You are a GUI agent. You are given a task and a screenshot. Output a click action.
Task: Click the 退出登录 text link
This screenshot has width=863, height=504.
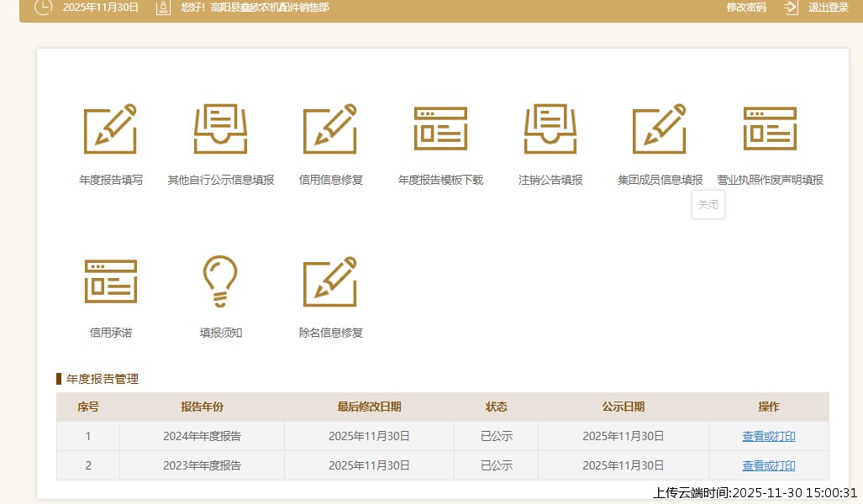pyautogui.click(x=829, y=8)
